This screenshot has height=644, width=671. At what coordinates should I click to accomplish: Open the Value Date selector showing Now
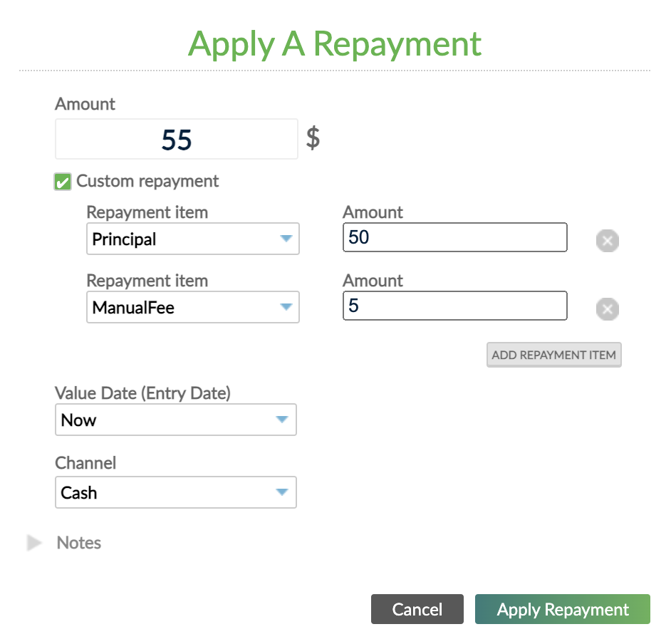point(175,420)
